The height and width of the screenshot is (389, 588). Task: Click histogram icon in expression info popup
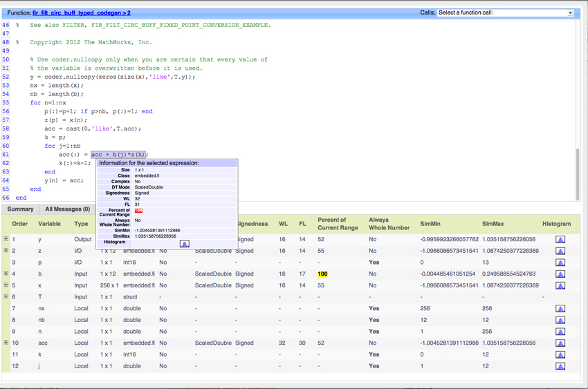point(184,243)
